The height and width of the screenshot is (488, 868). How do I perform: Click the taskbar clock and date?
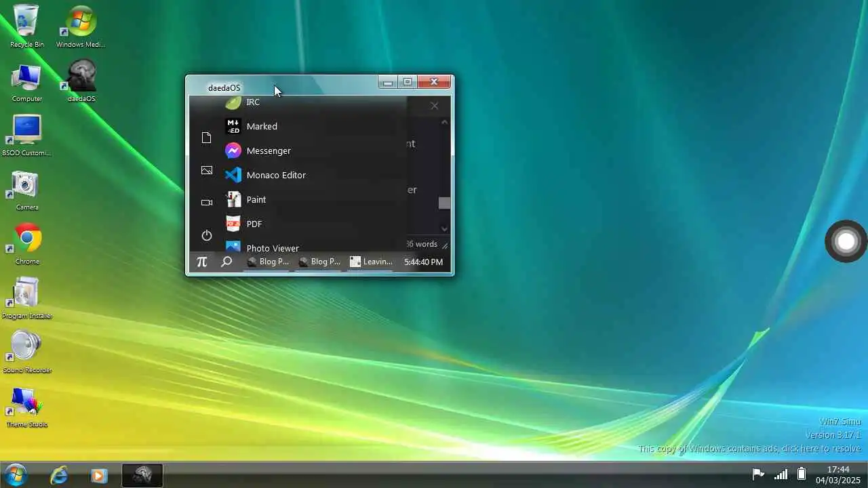click(838, 474)
